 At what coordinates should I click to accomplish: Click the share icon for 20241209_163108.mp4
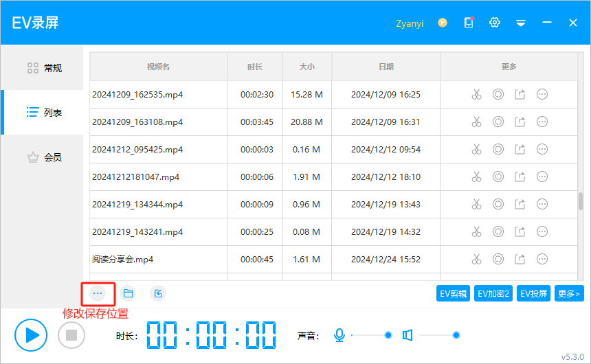520,122
